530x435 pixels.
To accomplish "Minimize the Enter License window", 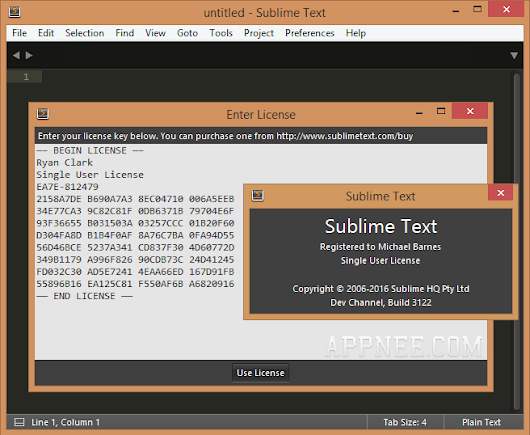I will (x=419, y=113).
